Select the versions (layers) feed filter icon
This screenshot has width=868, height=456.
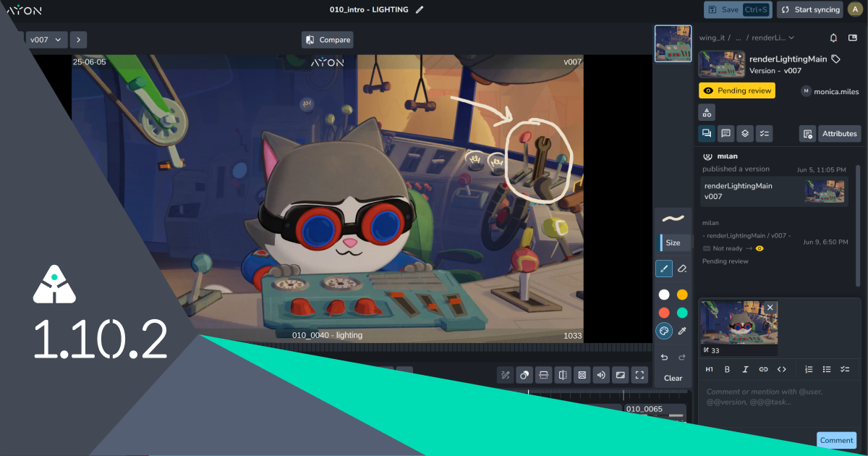tap(745, 133)
